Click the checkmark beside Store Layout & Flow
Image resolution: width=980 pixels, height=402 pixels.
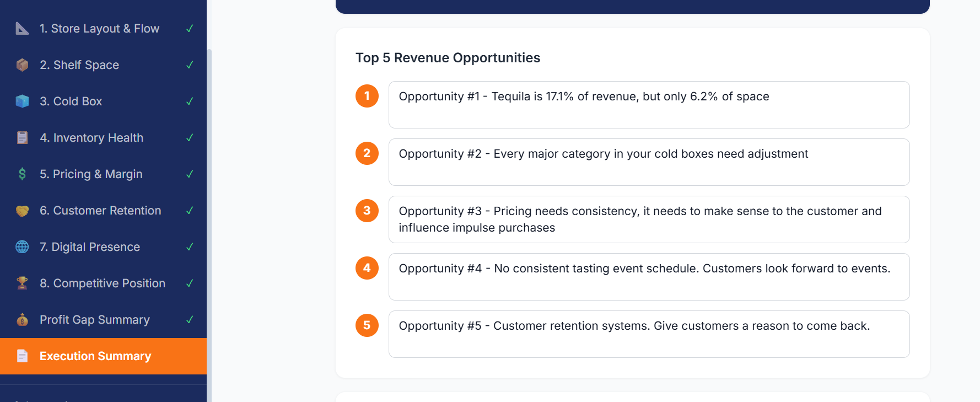[190, 28]
